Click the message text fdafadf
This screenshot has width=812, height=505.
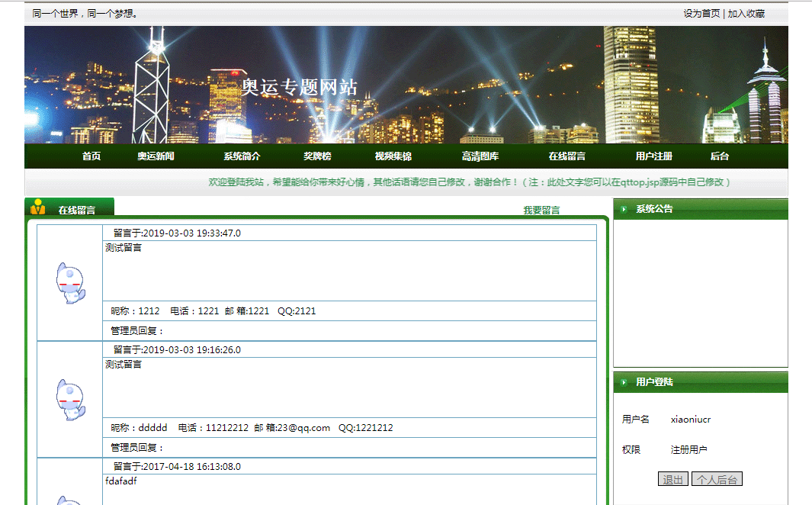tap(121, 481)
